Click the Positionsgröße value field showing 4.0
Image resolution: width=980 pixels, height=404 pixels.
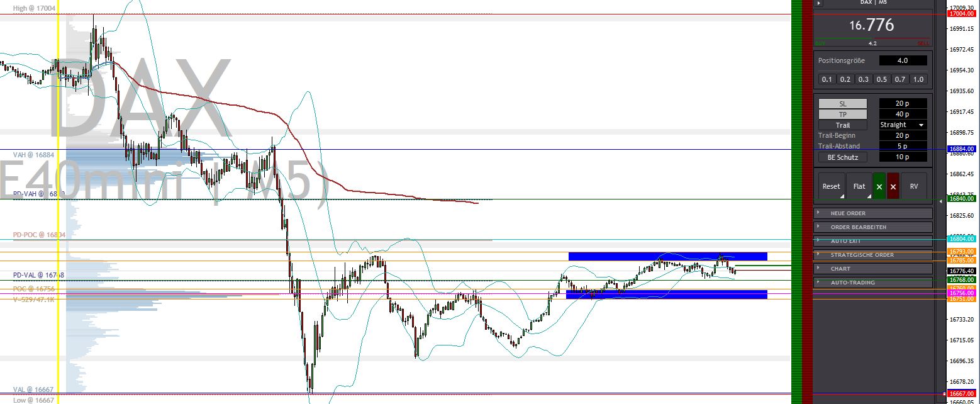point(903,60)
